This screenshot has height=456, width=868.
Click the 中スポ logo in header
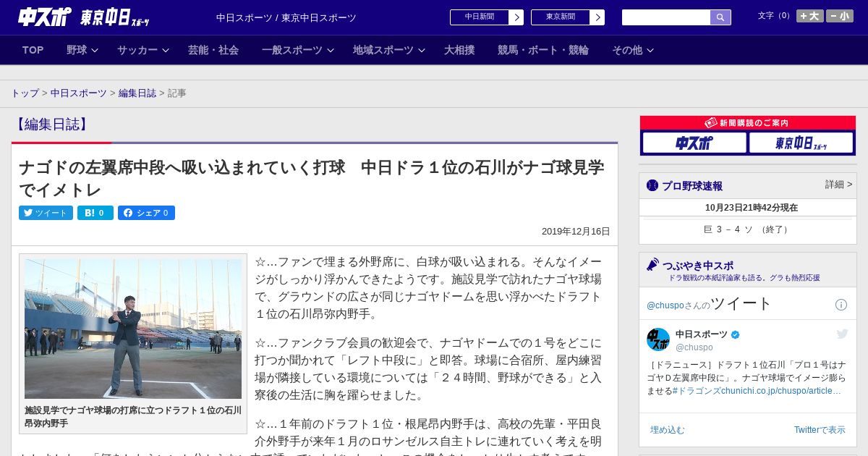(x=45, y=17)
